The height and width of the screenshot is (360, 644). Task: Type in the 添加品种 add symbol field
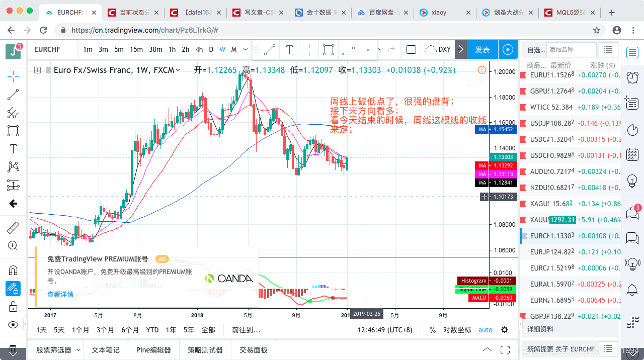click(572, 50)
